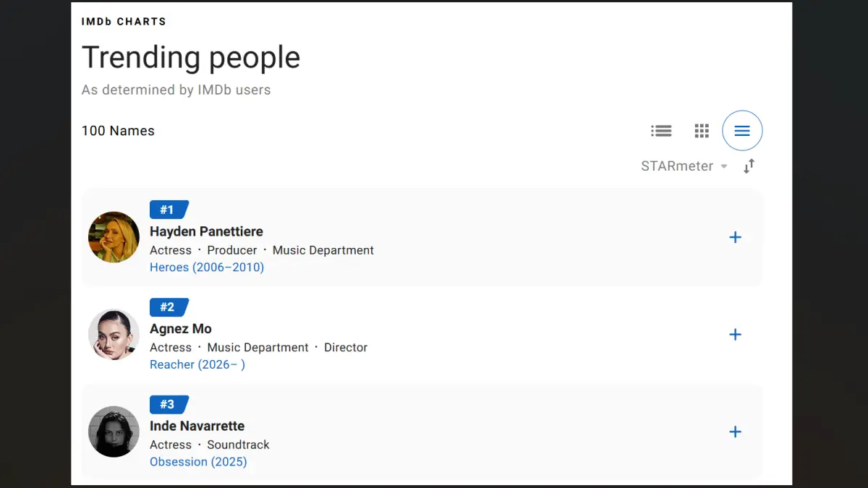The width and height of the screenshot is (868, 488).
Task: Toggle sort order arrows icon
Action: click(x=749, y=166)
